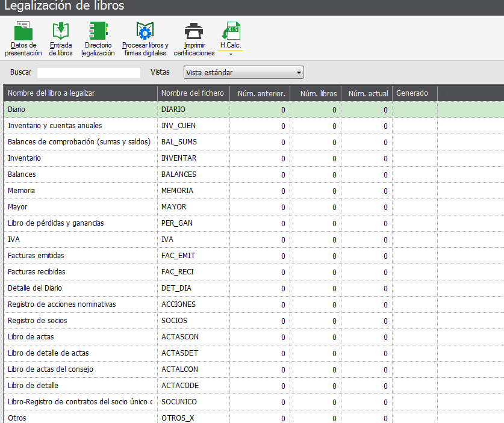The width and height of the screenshot is (504, 423).
Task: Click Núm. anterior. value in Diario row
Action: point(260,110)
